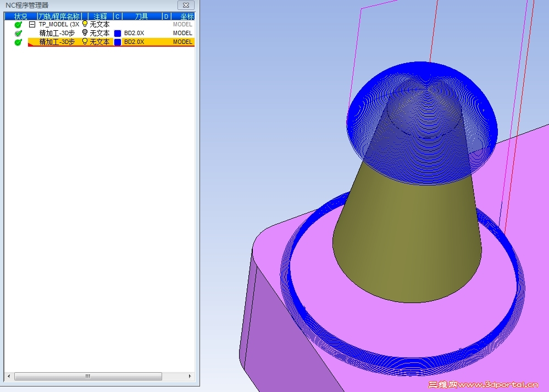
Task: Click the 刀轨/程序名称 column header
Action: (59, 16)
